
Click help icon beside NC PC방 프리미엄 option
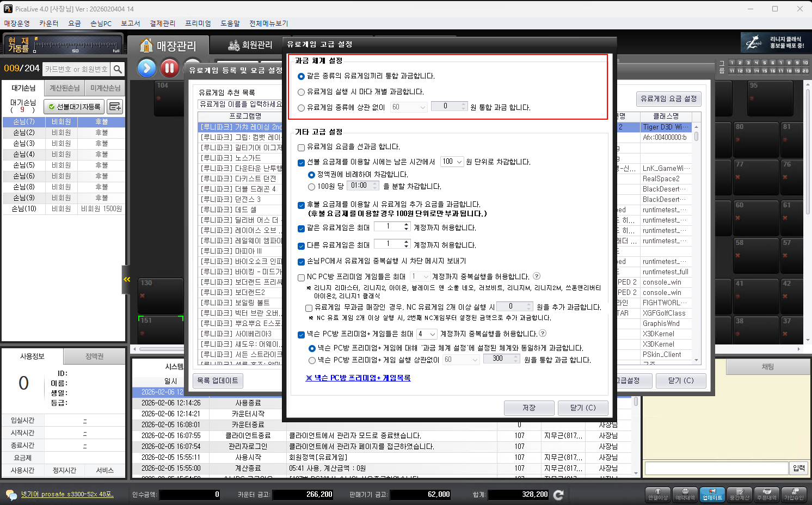point(537,276)
